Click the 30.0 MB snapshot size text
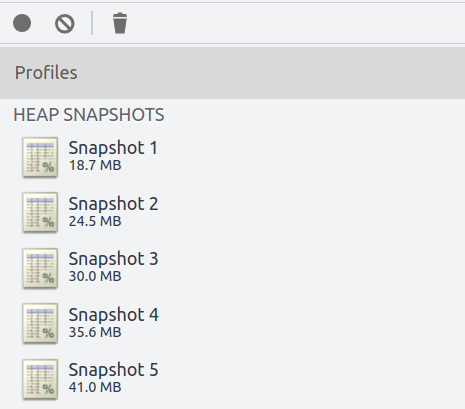The height and width of the screenshot is (409, 465). 95,276
